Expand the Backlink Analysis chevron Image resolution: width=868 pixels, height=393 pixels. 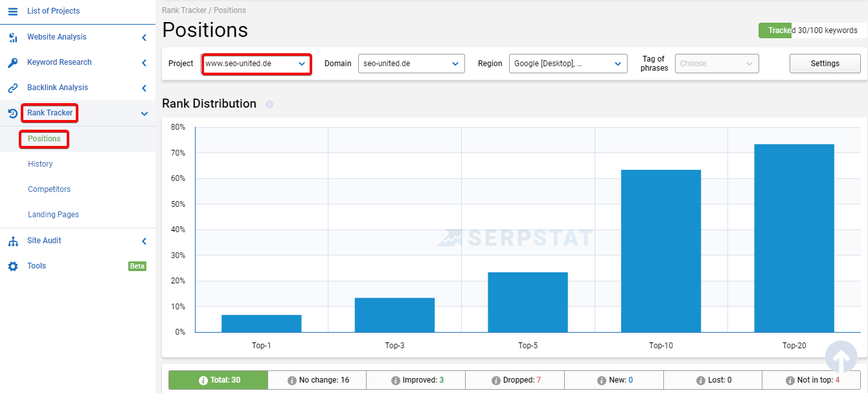144,88
